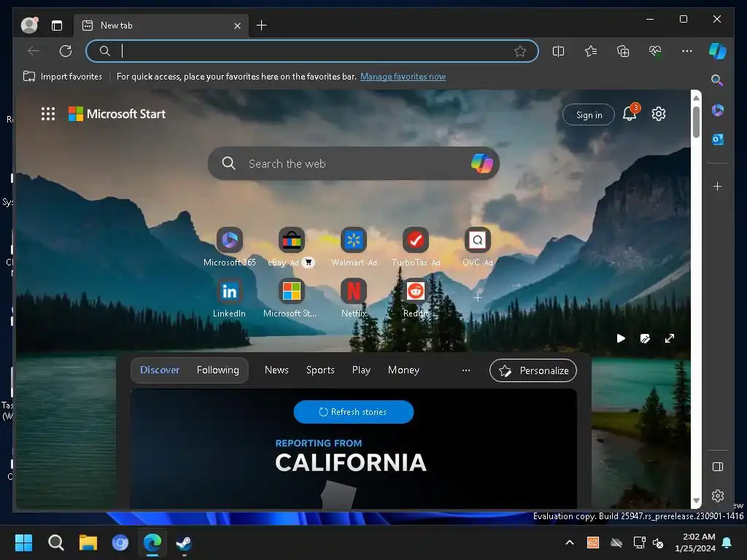Viewport: 747px width, 560px height.
Task: Open the tab actions menu icon
Action: (57, 26)
